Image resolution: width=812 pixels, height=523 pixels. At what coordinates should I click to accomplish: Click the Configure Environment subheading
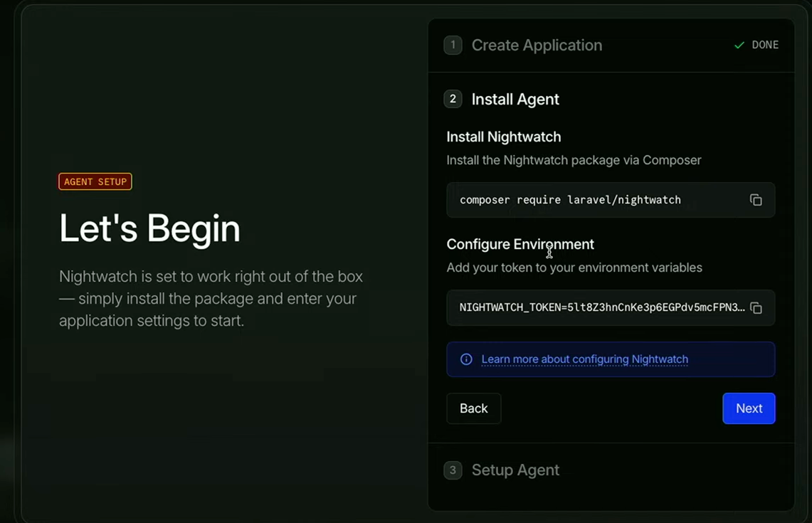520,244
